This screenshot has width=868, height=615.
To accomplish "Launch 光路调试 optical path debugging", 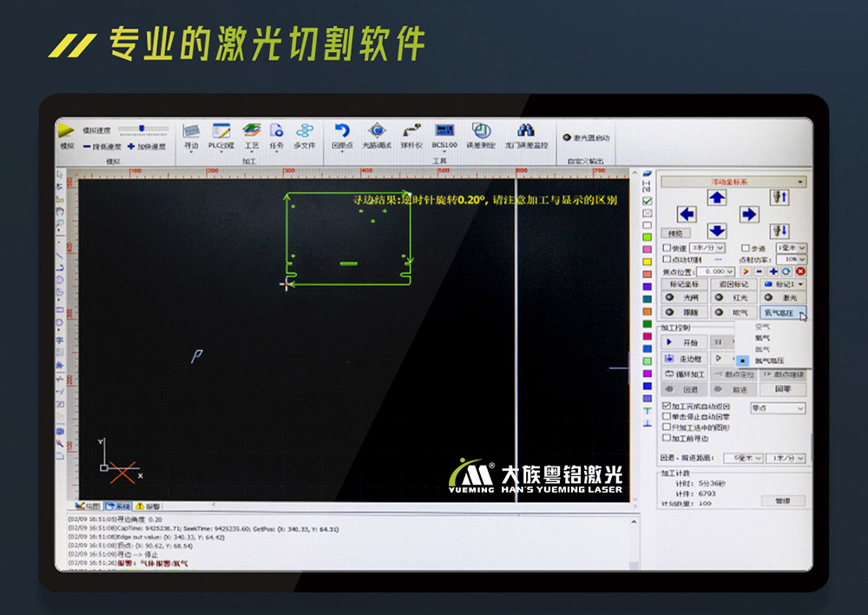I will coord(375,130).
